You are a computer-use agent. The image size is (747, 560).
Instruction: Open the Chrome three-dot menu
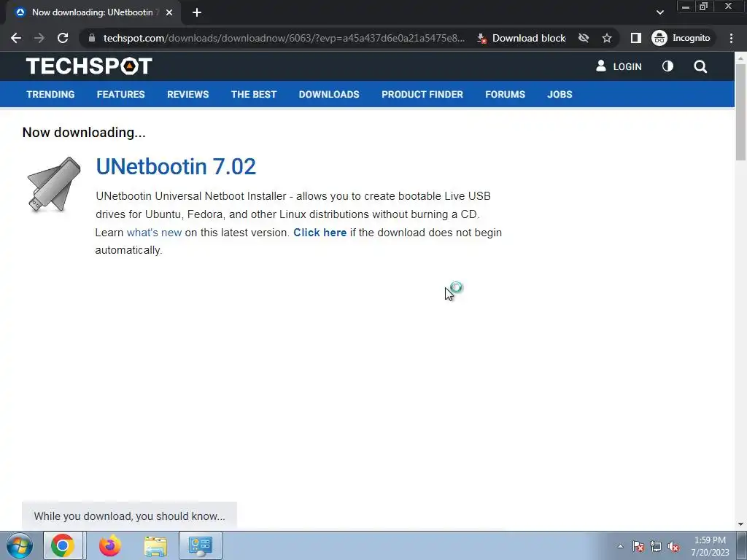tap(731, 38)
